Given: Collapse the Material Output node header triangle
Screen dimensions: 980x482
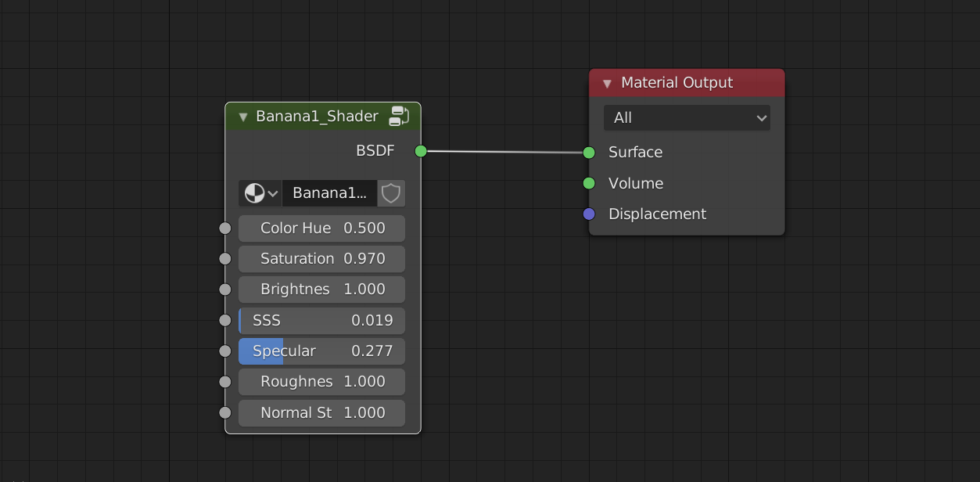Looking at the screenshot, I should click(x=607, y=82).
